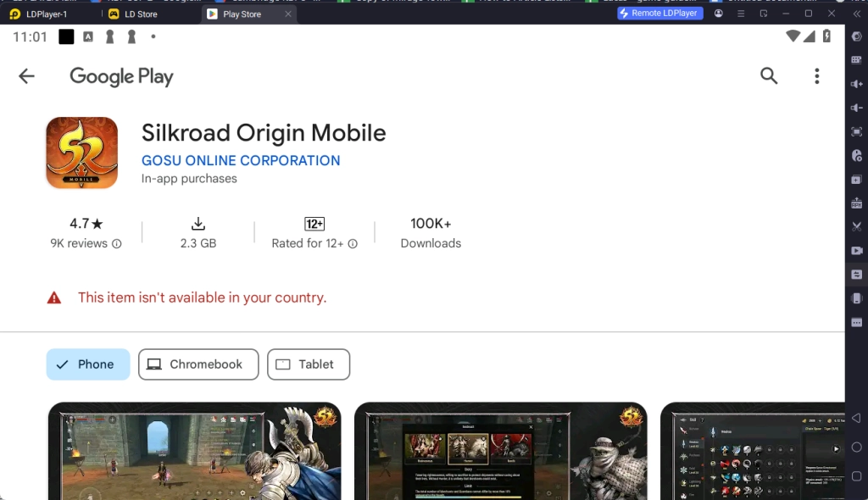Click the In-app purchases label
Screen dimensions: 868x500
point(189,179)
